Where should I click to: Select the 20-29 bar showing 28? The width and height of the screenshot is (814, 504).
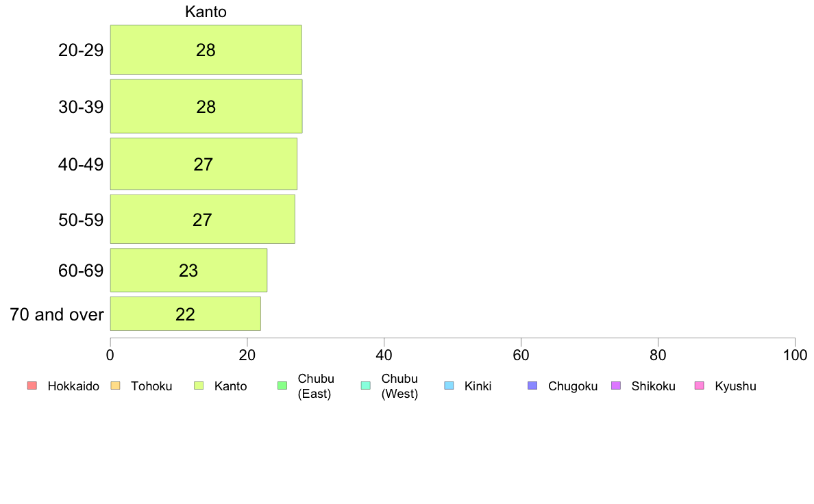tap(206, 50)
